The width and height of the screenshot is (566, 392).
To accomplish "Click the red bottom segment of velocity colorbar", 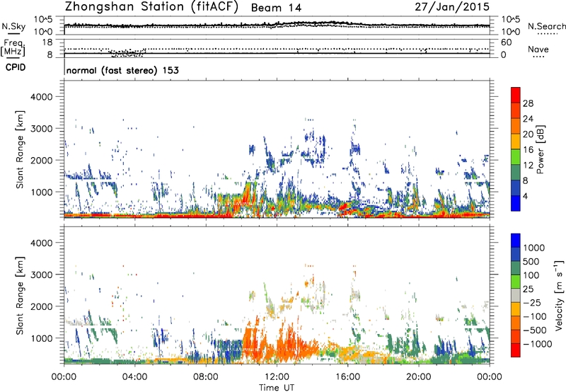I will [516, 350].
